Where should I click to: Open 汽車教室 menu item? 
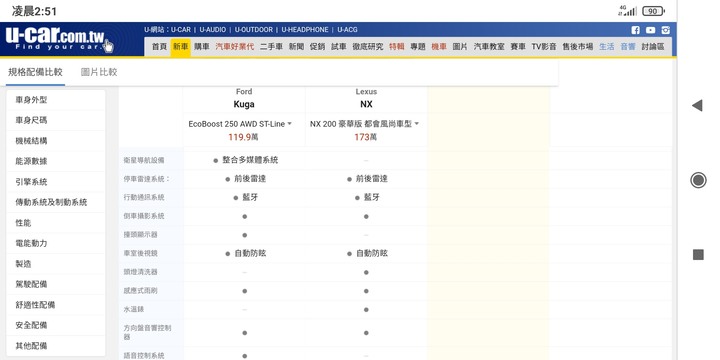tap(489, 47)
